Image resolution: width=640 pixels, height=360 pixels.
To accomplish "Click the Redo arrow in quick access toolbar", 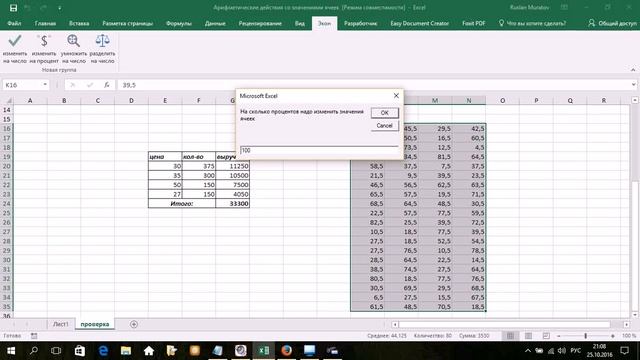I will point(43,8).
